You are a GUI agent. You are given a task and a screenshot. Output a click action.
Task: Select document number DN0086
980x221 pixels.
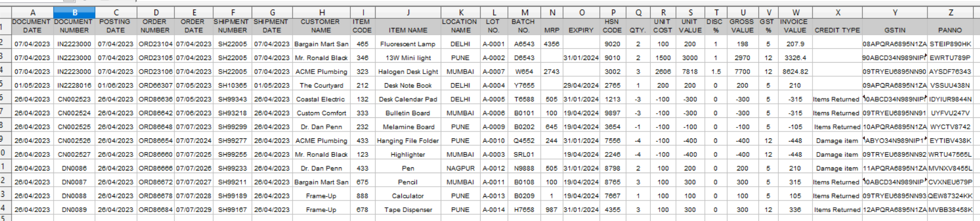pos(74,168)
